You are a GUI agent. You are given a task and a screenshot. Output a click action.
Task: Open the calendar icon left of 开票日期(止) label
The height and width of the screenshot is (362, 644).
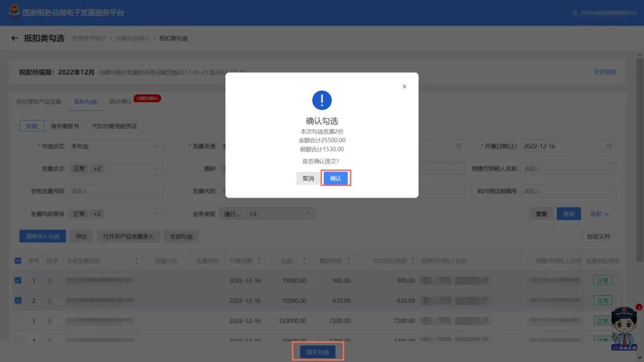pyautogui.click(x=459, y=146)
